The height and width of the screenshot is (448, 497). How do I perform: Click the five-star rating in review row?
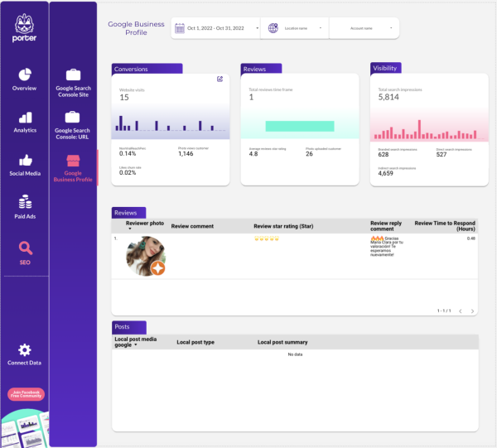pos(267,238)
